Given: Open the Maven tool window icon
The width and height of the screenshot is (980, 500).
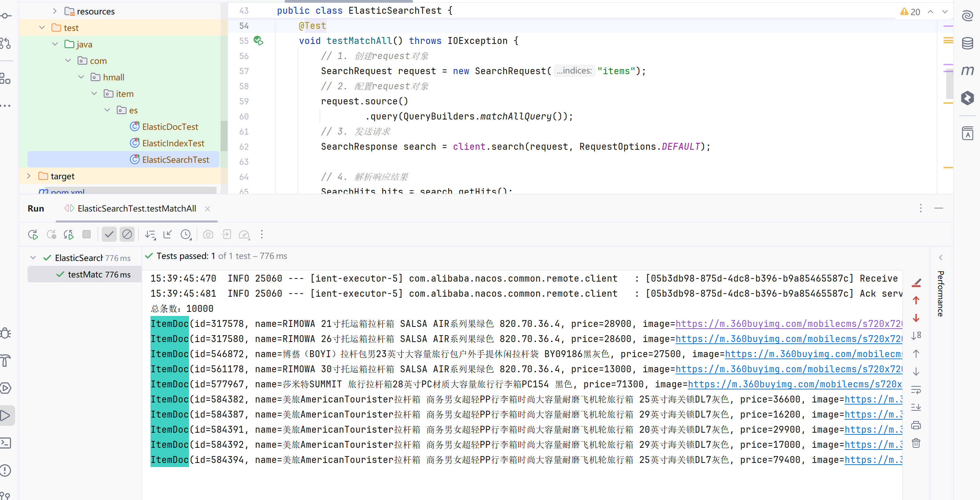Looking at the screenshot, I should [967, 70].
